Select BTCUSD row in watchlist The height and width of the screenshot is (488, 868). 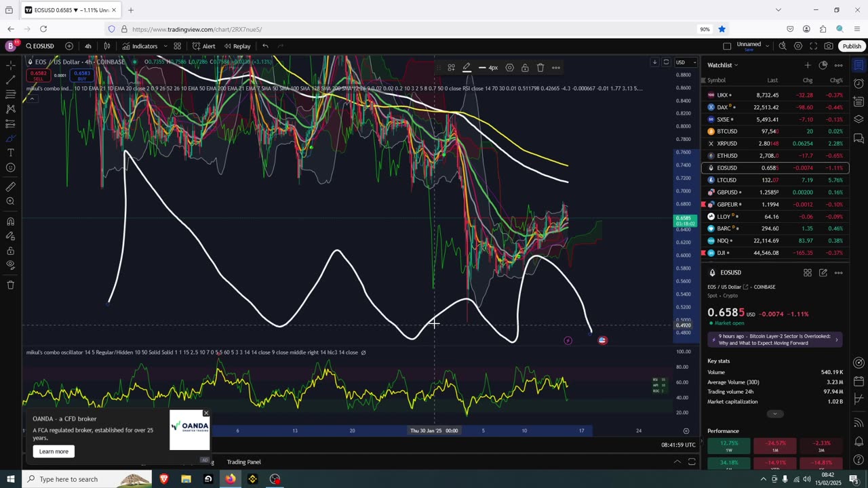[775, 131]
